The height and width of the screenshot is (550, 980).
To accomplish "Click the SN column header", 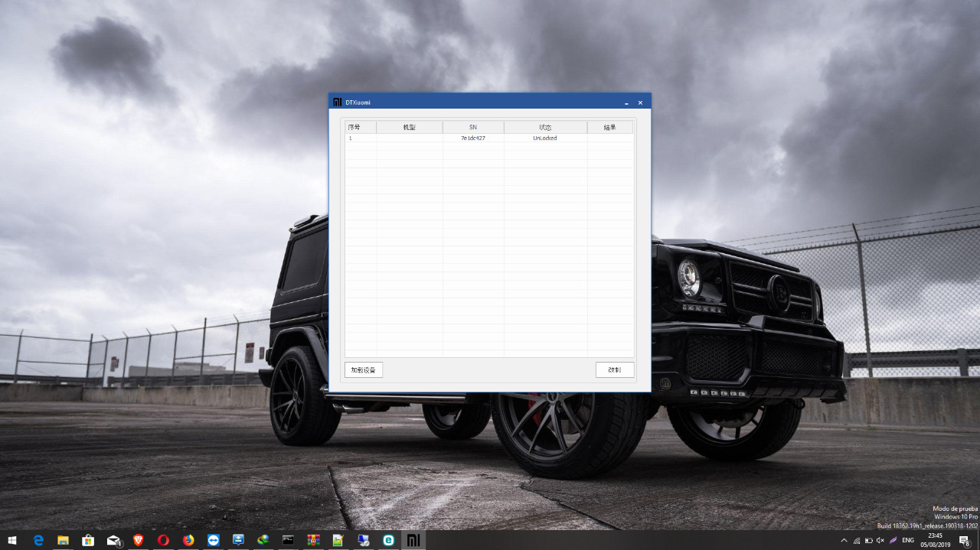I will click(472, 127).
